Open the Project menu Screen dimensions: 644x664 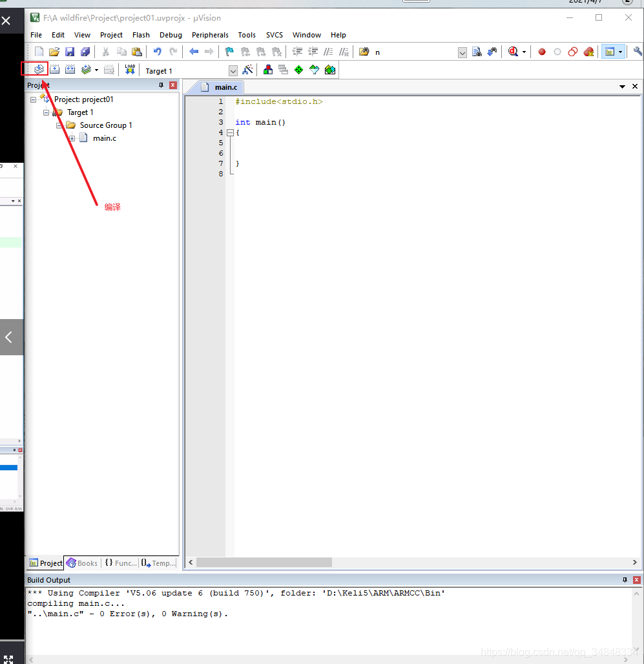pyautogui.click(x=111, y=35)
